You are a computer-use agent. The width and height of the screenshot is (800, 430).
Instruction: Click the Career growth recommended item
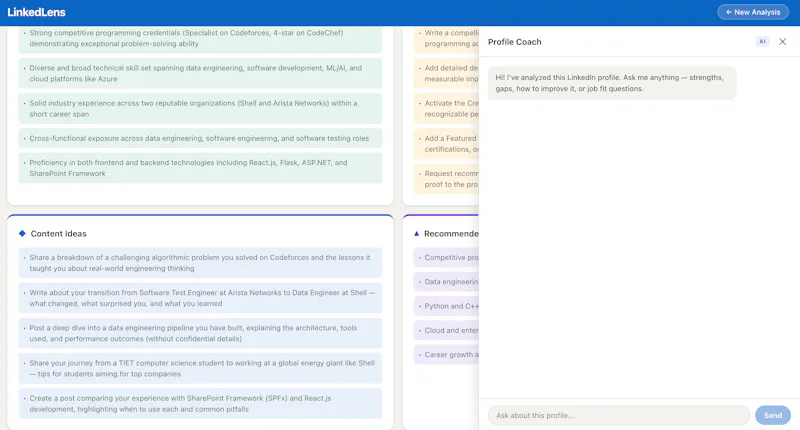[446, 355]
